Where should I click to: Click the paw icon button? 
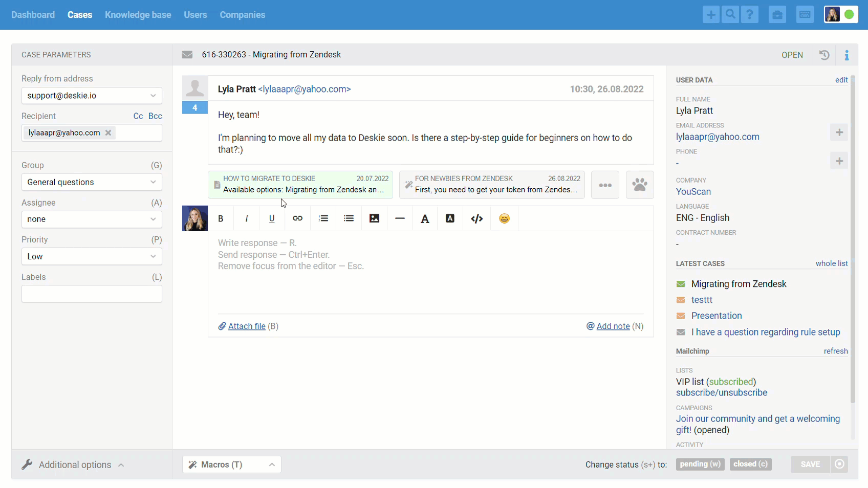pos(640,185)
